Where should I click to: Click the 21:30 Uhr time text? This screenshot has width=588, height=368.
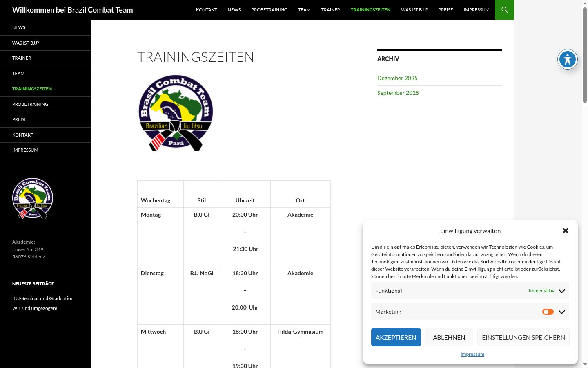click(245, 249)
